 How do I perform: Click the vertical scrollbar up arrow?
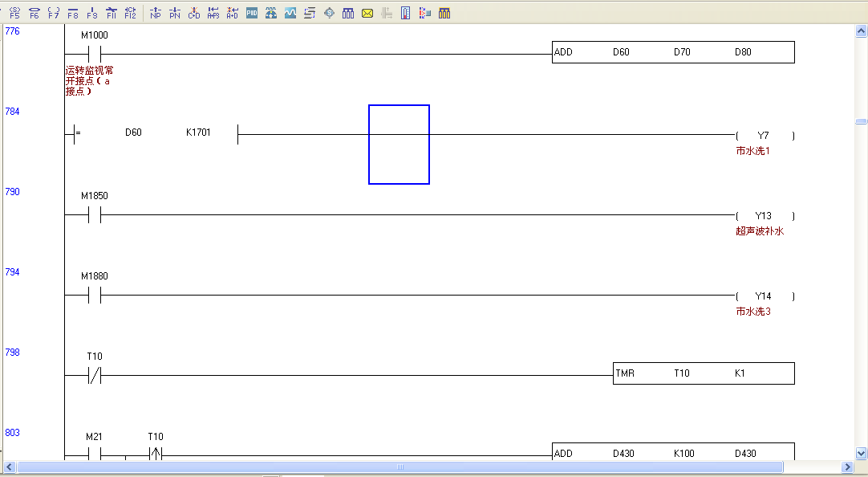tap(861, 32)
